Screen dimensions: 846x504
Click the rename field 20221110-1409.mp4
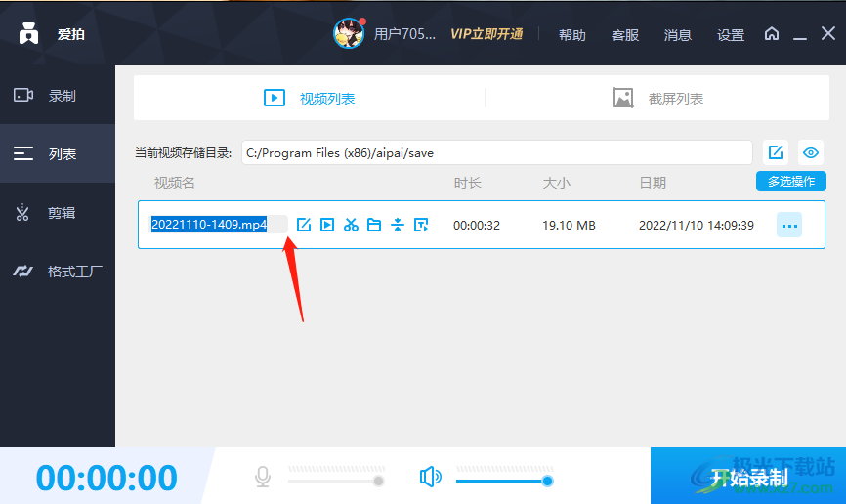click(218, 224)
